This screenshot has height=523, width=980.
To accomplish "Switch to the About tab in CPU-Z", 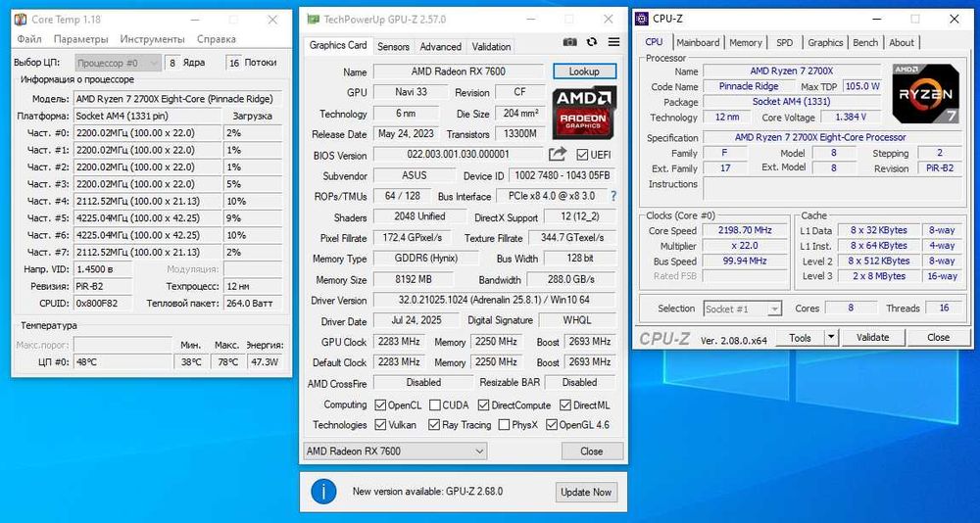I will [x=902, y=42].
